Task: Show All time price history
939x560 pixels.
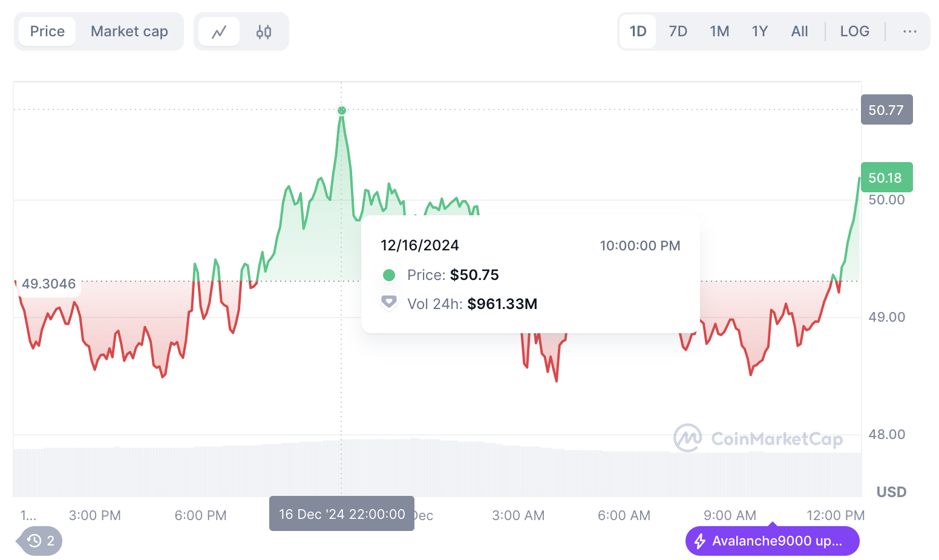Action: tap(799, 31)
